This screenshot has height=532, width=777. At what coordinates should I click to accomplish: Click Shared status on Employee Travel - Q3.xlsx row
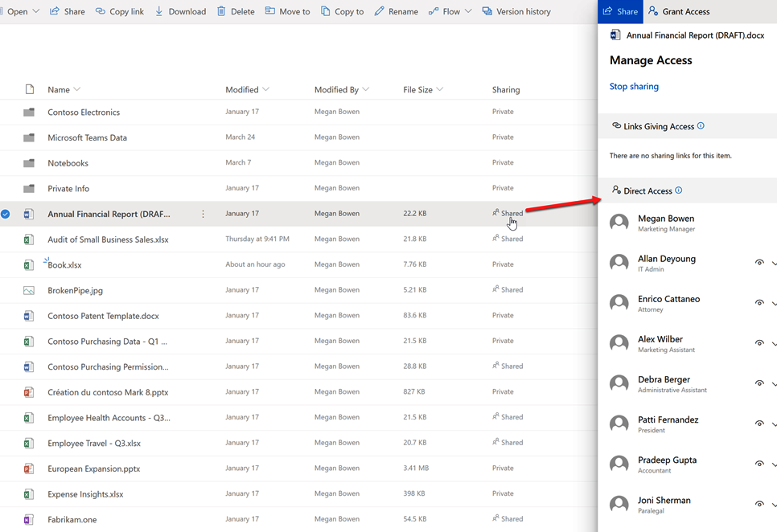(508, 443)
